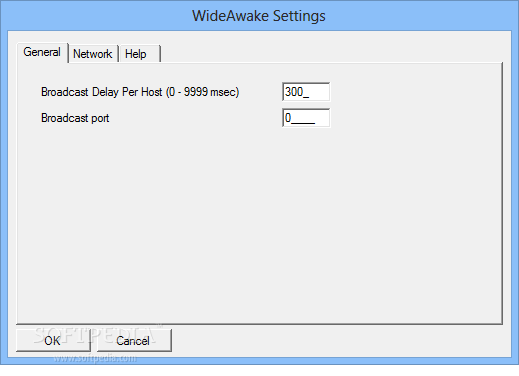Switch to the General tab
The height and width of the screenshot is (376, 519).
pos(42,52)
